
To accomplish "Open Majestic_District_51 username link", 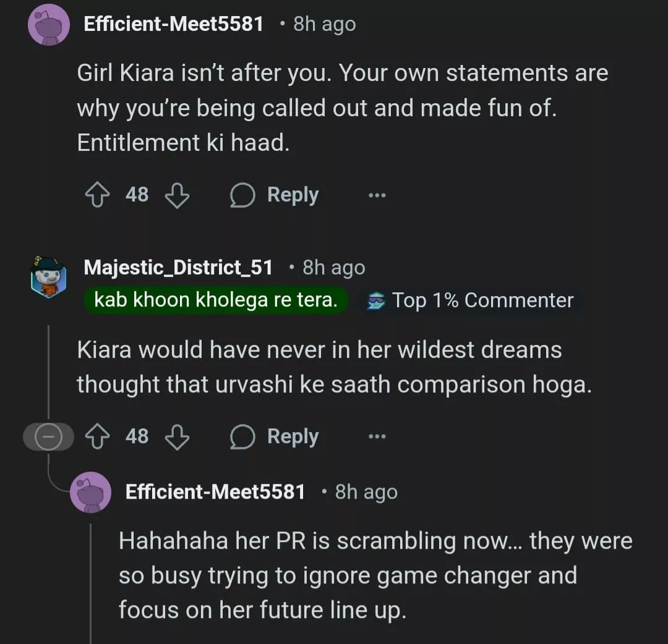I will 178,267.
